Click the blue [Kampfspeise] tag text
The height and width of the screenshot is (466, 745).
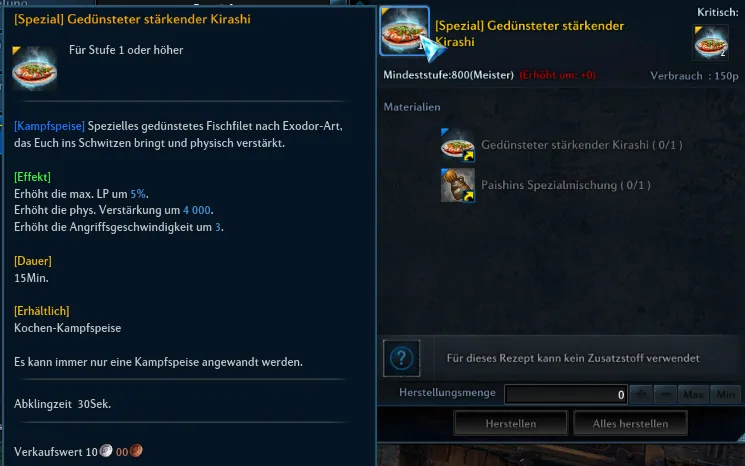coord(49,126)
